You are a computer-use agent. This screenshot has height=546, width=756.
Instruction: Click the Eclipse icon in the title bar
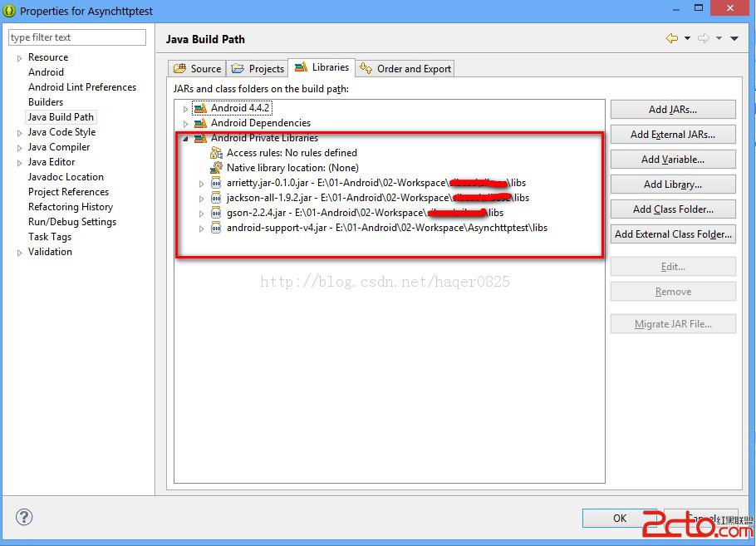tap(9, 11)
